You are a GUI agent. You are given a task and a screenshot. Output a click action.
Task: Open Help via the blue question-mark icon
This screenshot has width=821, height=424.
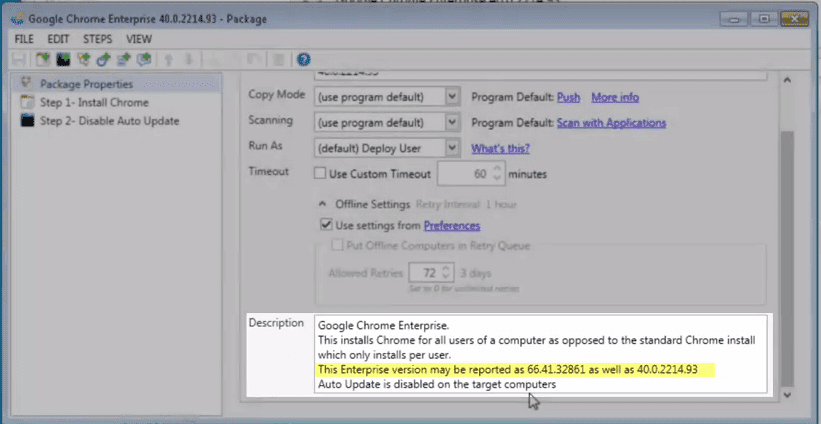tap(304, 60)
